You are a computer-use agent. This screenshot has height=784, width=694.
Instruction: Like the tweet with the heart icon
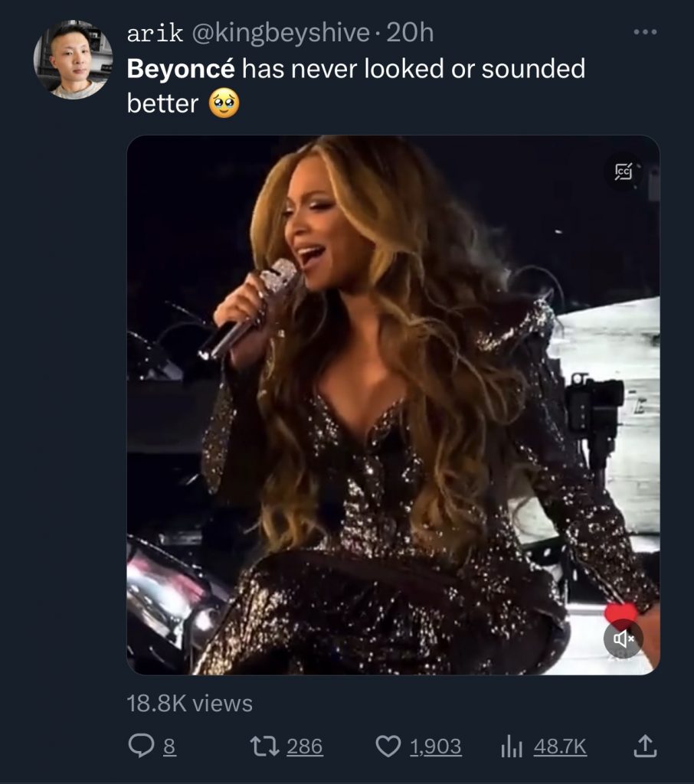[389, 745]
